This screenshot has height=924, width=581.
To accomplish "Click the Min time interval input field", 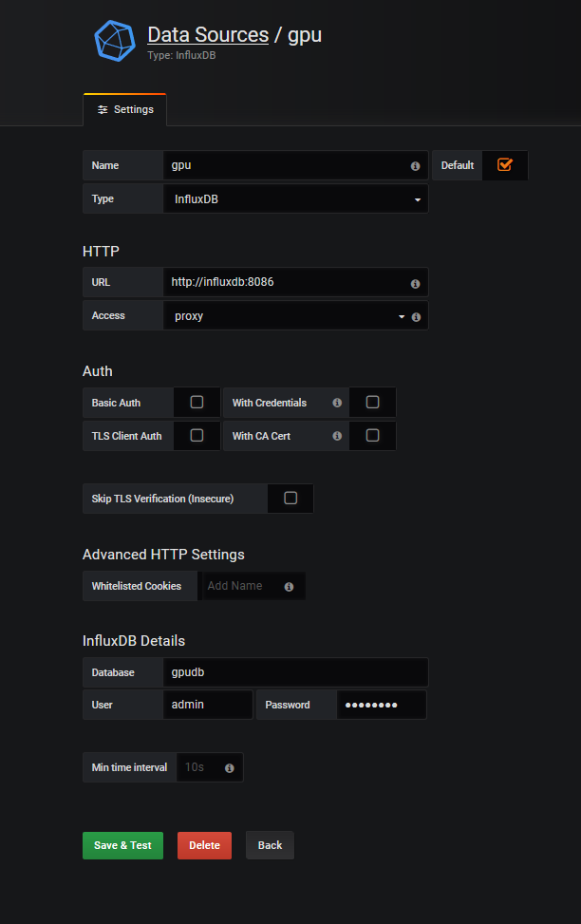I will pos(210,767).
